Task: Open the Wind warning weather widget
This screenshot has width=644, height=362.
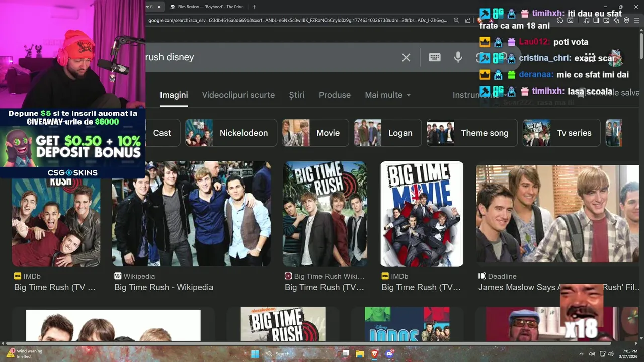Action: tap(24, 354)
